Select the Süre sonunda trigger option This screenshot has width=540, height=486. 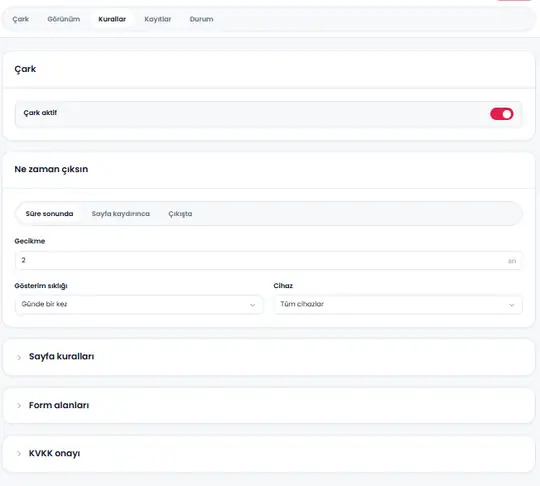[49, 214]
